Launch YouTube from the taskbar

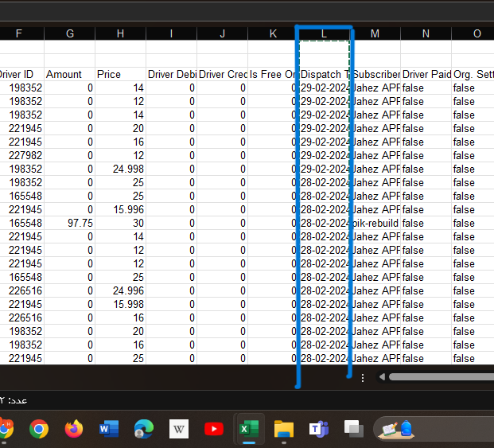[214, 429]
